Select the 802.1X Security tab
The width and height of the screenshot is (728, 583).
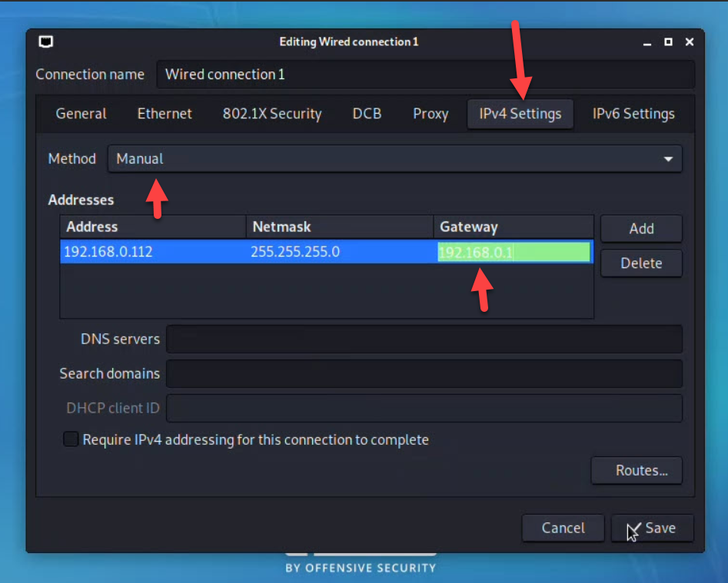[x=272, y=114]
